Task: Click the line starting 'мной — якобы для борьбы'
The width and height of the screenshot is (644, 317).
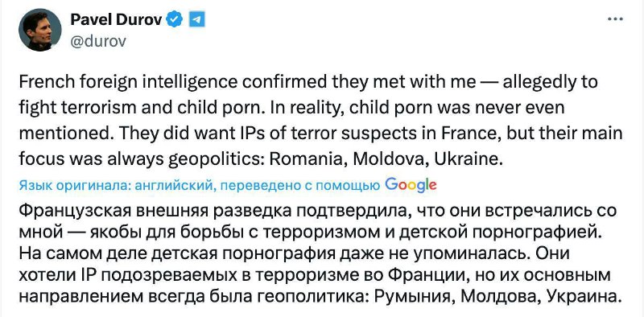Action: 310,233
